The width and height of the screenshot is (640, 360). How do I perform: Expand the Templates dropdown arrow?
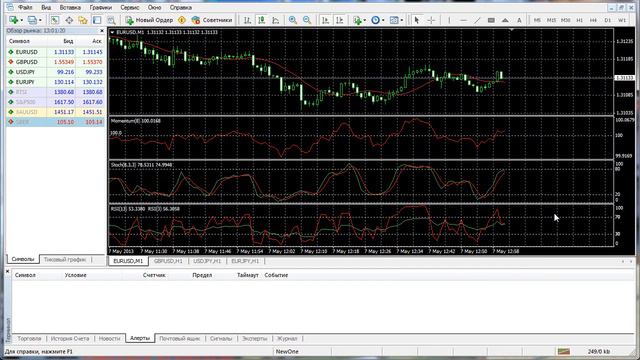point(402,20)
